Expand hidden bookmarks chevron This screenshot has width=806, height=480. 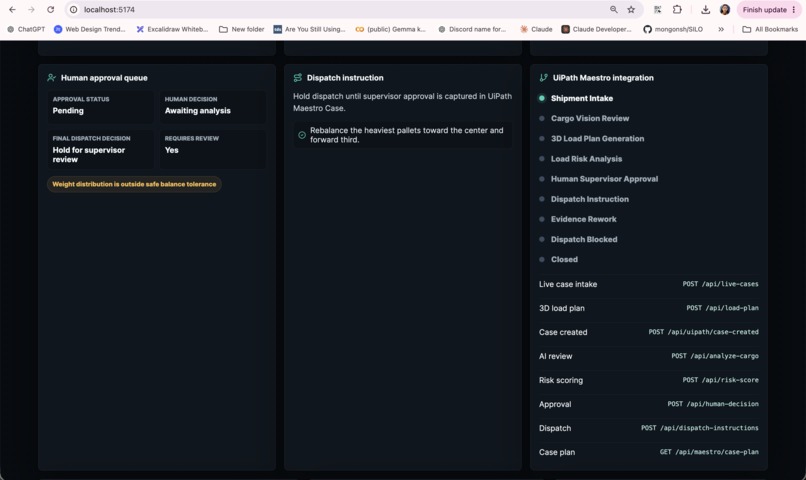point(721,29)
